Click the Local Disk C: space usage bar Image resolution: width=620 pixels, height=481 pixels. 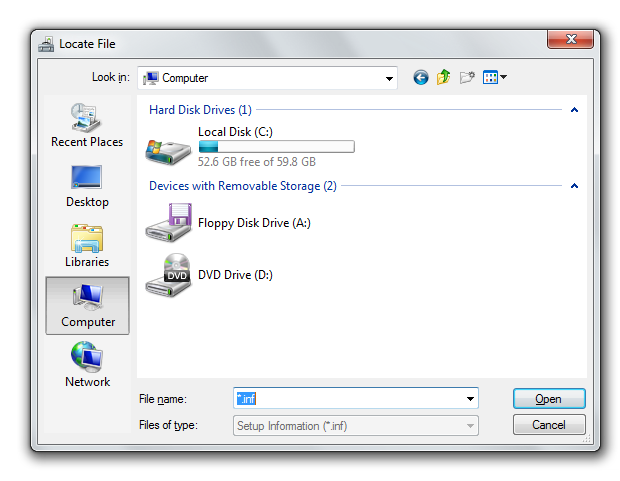(276, 146)
